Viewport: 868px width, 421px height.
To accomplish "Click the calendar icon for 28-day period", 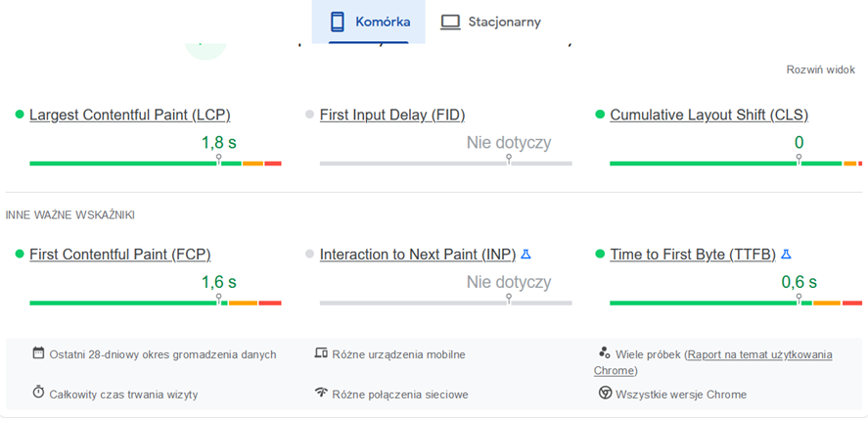I will (38, 353).
